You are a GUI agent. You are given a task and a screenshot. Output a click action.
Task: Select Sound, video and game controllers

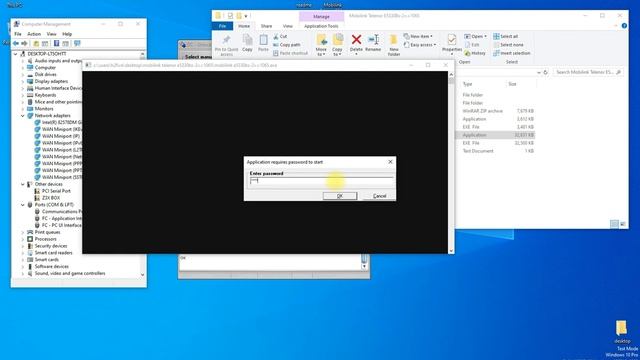point(70,273)
